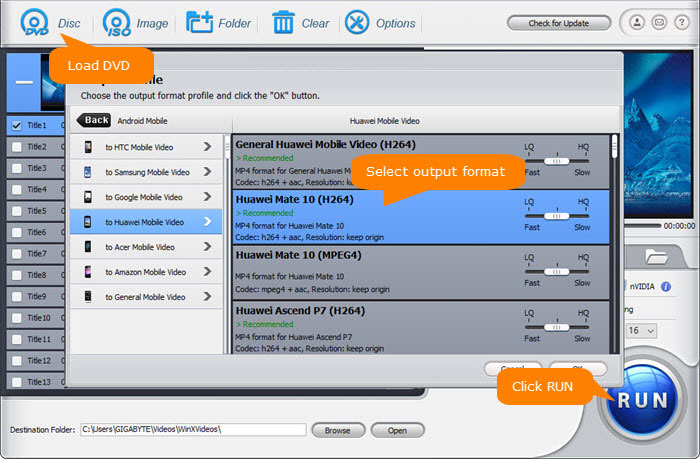Viewport: 700px width, 459px height.
Task: Check the Title5 checkbox
Action: (x=17, y=211)
